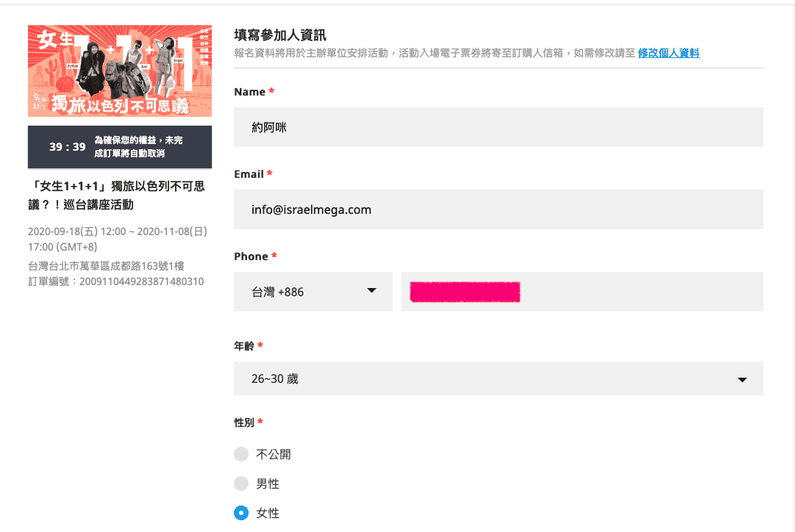Viewport: 795px width, 532px height.
Task: Click the redacted pink phone number area
Action: tap(465, 292)
